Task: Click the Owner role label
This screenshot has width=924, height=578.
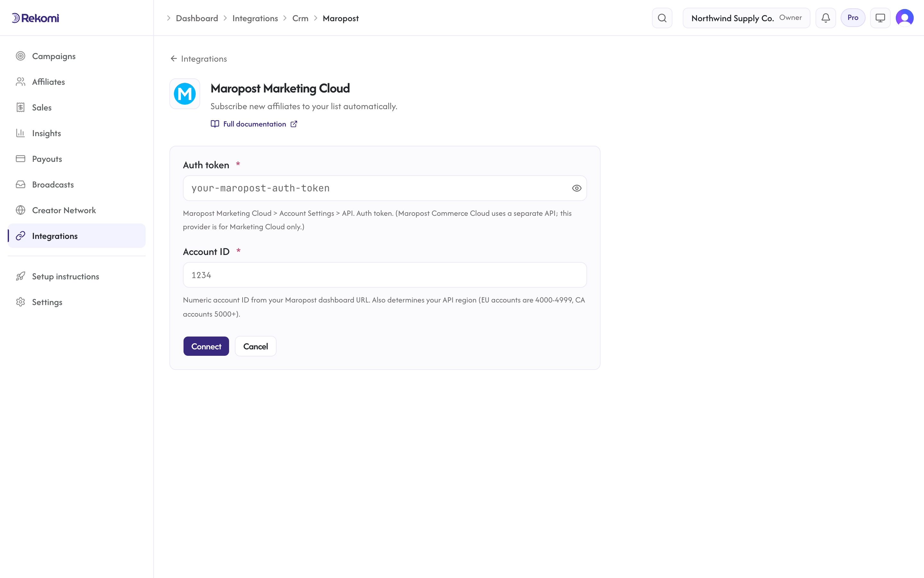Action: click(x=790, y=18)
